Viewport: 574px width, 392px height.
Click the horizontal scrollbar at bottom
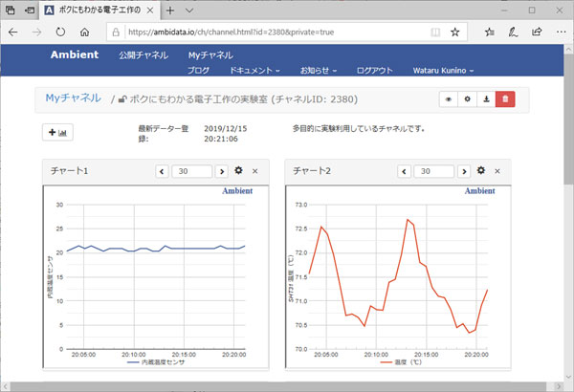pos(278,386)
